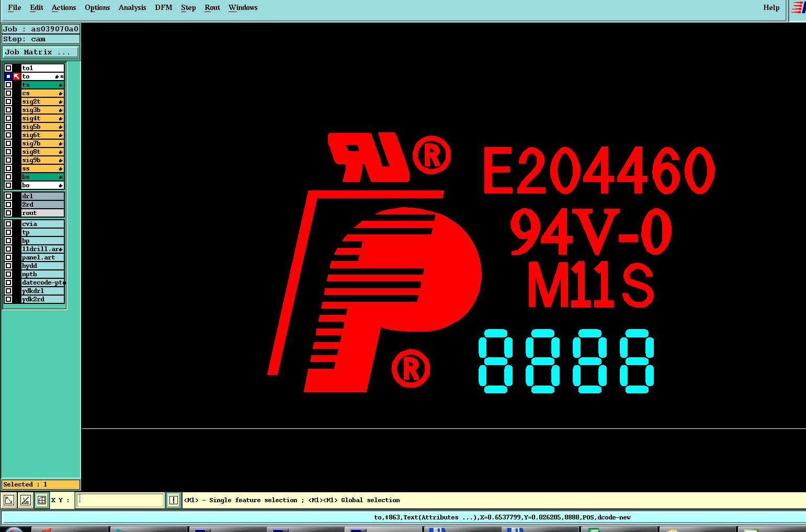Click the red work-layer arrow icon beside 'to'

pyautogui.click(x=17, y=76)
